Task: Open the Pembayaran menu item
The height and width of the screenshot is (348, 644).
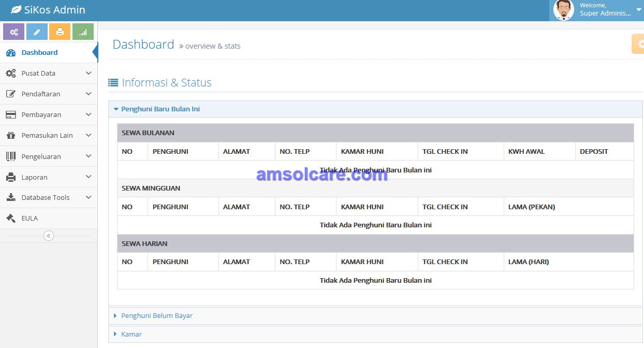Action: [x=49, y=115]
